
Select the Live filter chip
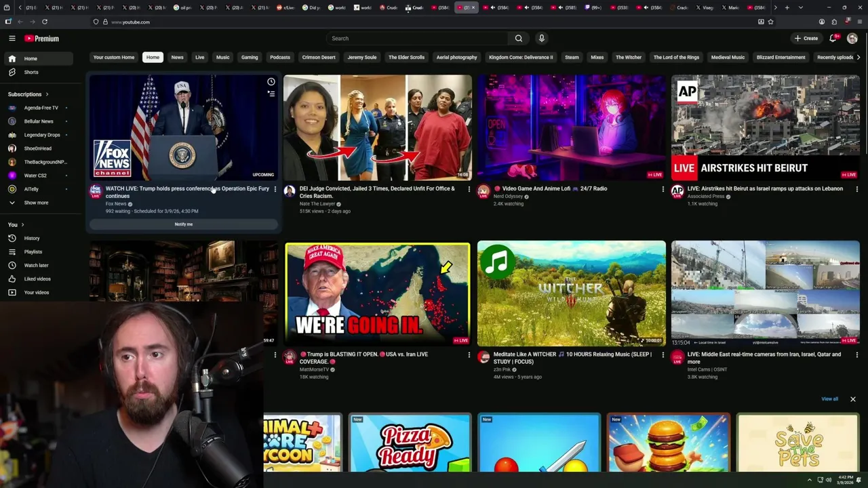point(199,58)
